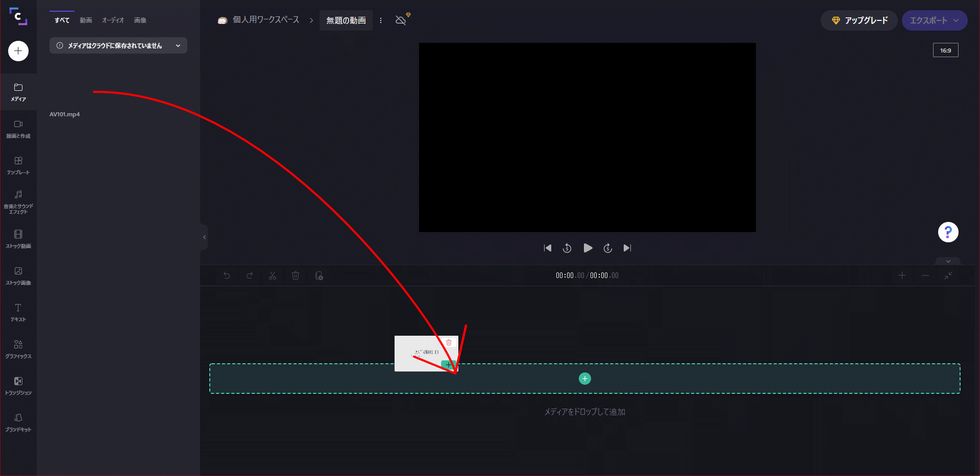The image size is (980, 476).
Task: Open the Templates (テンプレート) sidebar panel
Action: (x=18, y=166)
